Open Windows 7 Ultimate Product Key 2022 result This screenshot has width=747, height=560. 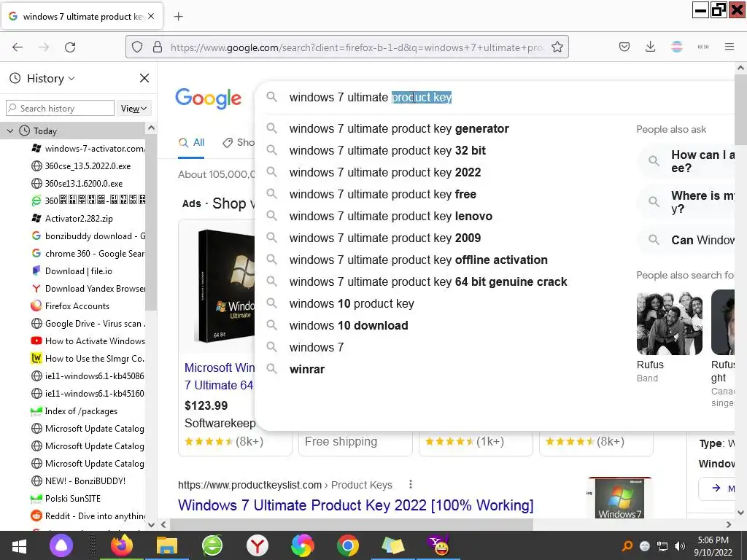355,505
